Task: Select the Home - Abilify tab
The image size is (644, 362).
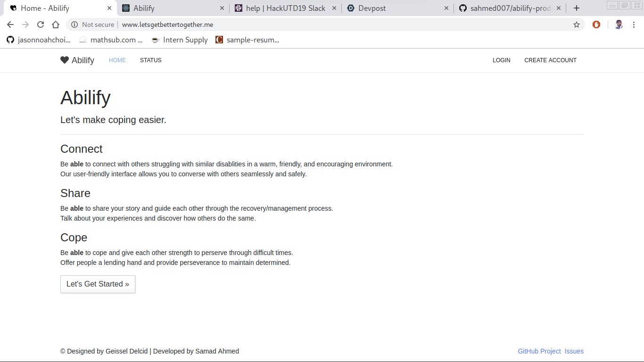Action: (x=60, y=8)
